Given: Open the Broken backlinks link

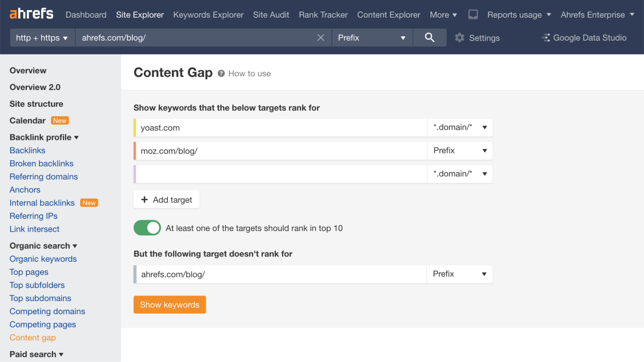Looking at the screenshot, I should coord(41,164).
